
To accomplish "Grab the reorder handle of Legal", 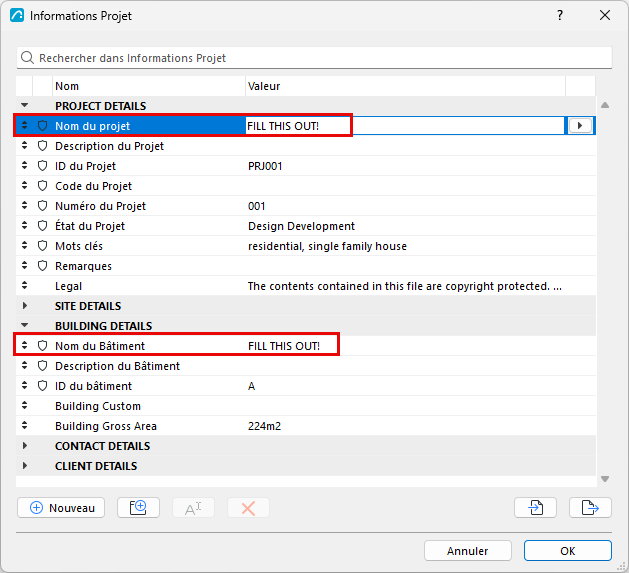I will click(24, 286).
